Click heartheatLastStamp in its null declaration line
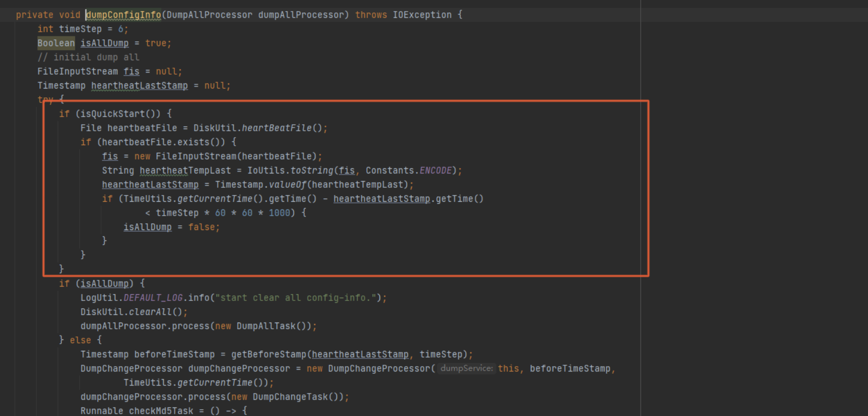This screenshot has height=416, width=868. (x=139, y=85)
